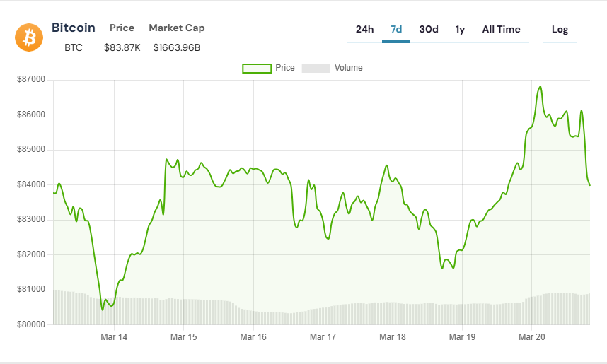Select the 7d time range tab
Screen dimensions: 607x364
(396, 30)
